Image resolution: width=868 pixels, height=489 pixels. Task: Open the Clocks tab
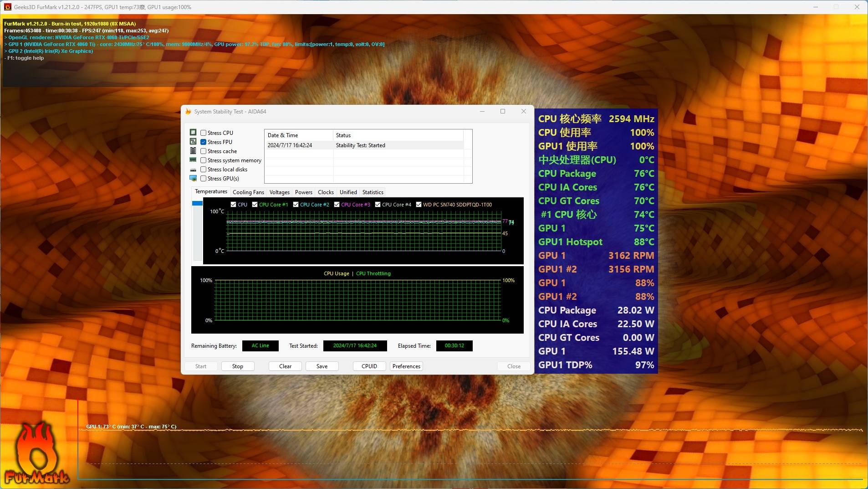pyautogui.click(x=326, y=192)
